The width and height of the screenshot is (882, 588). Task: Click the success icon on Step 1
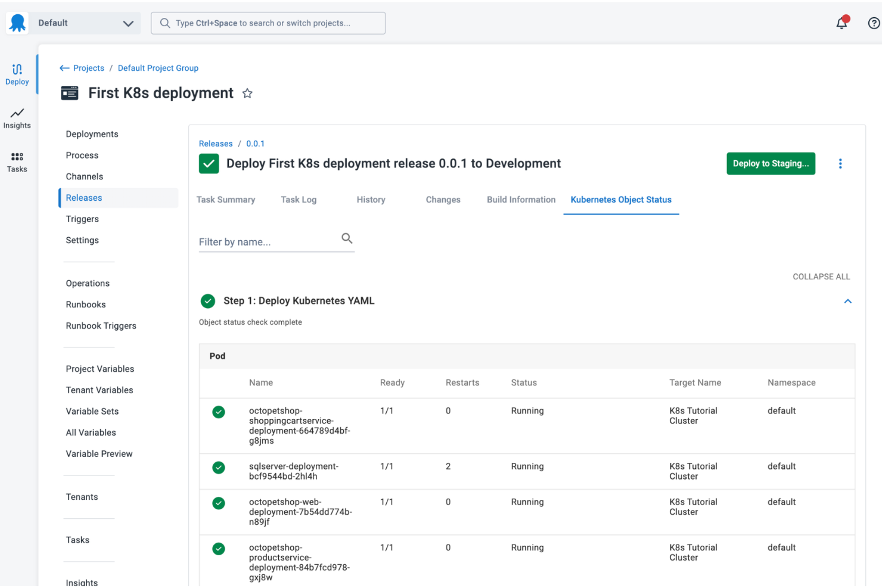tap(207, 301)
